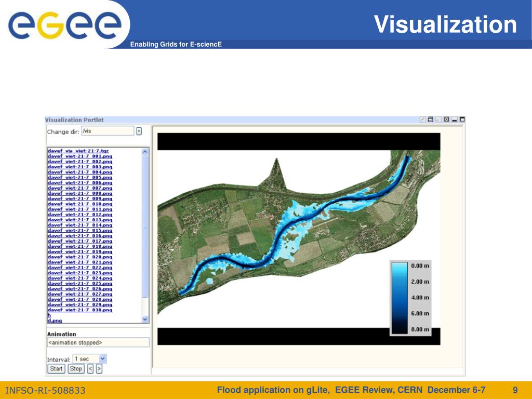Click the water depth color legend
The image size is (532, 399).
(410, 298)
